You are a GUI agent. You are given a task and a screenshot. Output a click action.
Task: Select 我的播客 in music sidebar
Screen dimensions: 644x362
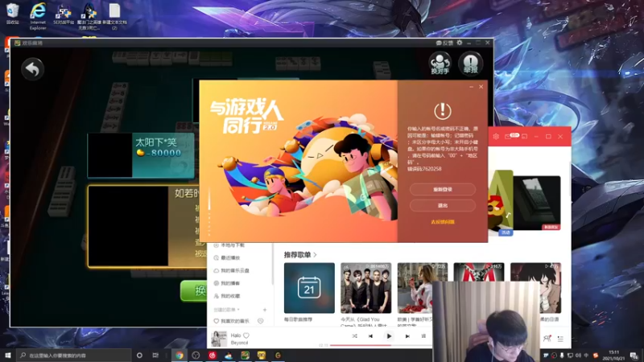(227, 283)
